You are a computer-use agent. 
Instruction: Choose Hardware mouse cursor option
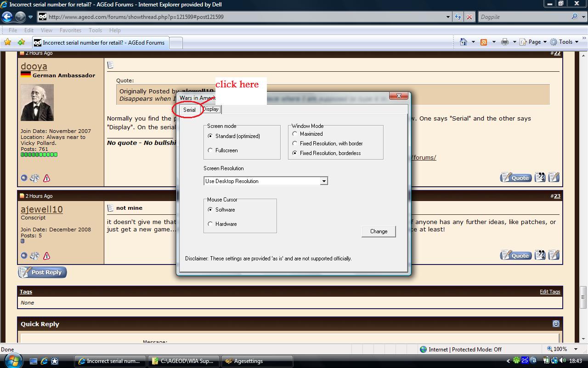[210, 224]
